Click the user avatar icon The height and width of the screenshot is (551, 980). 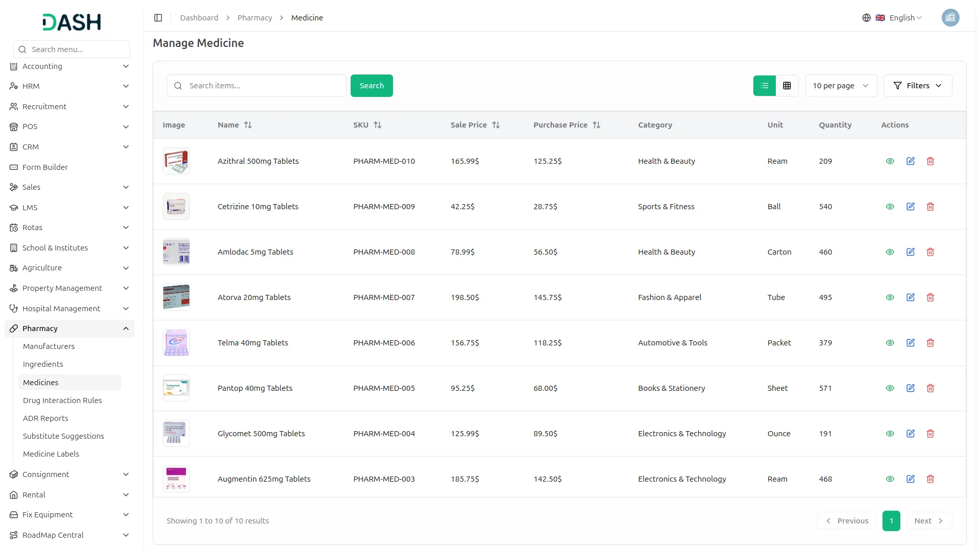[950, 18]
